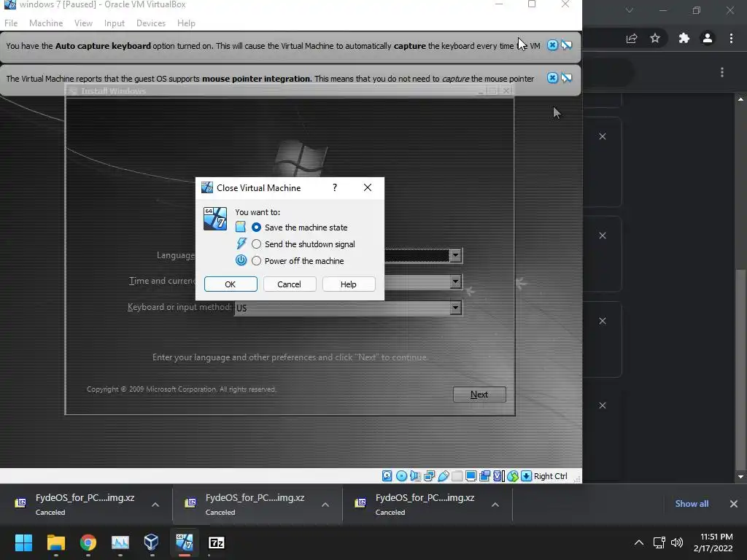This screenshot has height=560, width=747.
Task: Open the Keyboard or input method dropdown
Action: point(348,308)
